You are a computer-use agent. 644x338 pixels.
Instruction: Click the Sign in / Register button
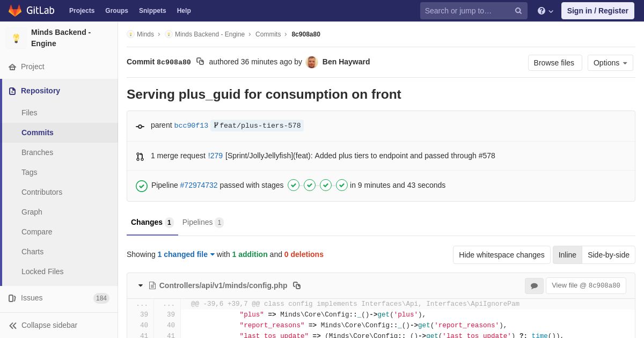tap(598, 11)
